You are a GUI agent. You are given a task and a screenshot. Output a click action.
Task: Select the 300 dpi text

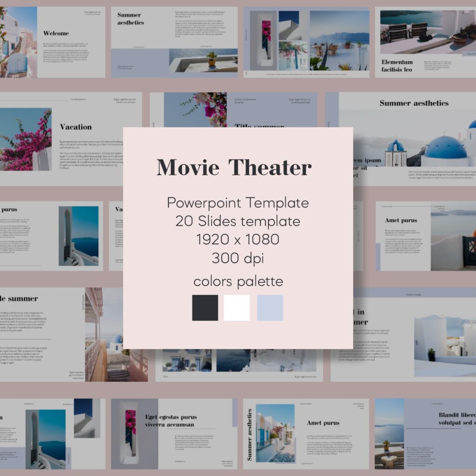pos(238,258)
